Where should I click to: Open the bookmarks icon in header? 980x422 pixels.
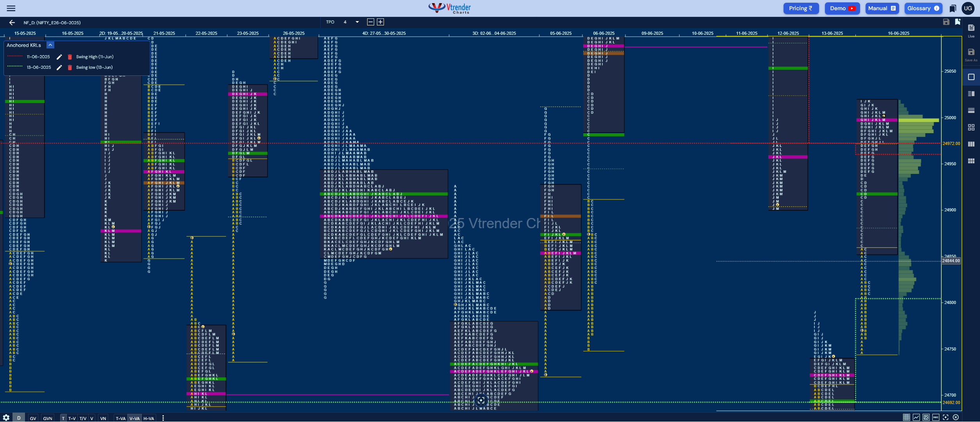[x=953, y=8]
